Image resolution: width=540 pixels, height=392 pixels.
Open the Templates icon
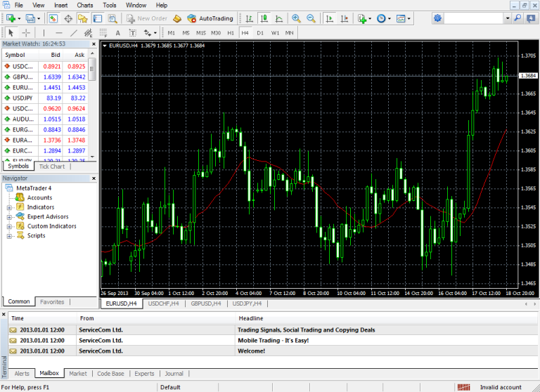coord(401,18)
